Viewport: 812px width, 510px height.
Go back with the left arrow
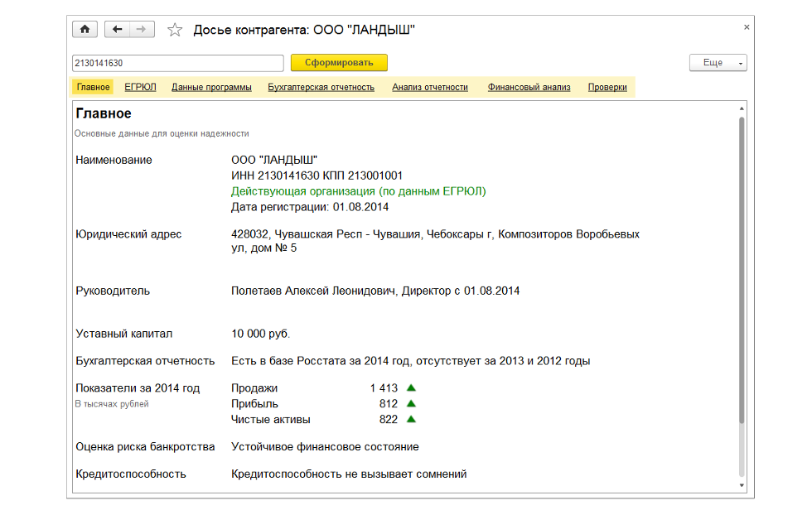point(118,30)
